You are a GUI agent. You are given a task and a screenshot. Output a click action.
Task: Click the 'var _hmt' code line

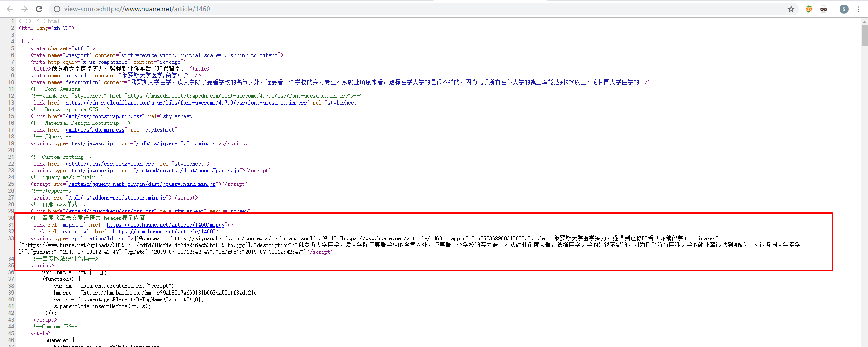point(75,272)
